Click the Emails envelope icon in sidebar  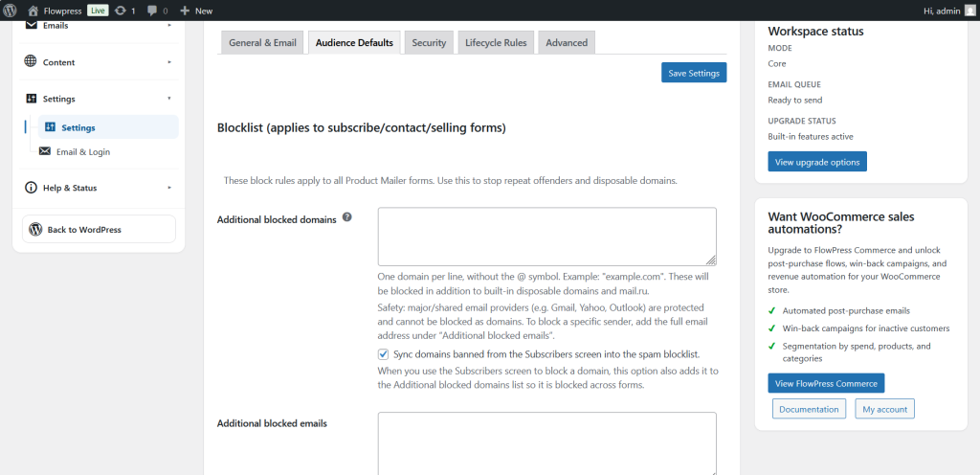31,26
